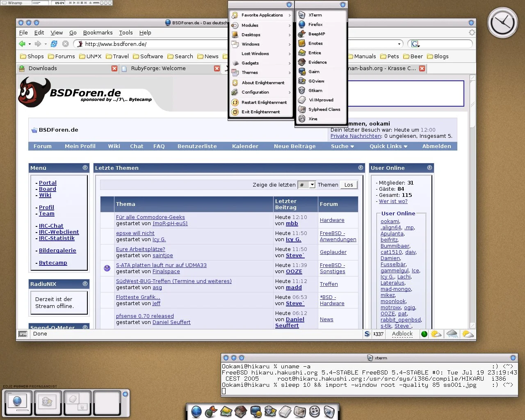Click the envelope icon in the bottom dock

[300, 411]
